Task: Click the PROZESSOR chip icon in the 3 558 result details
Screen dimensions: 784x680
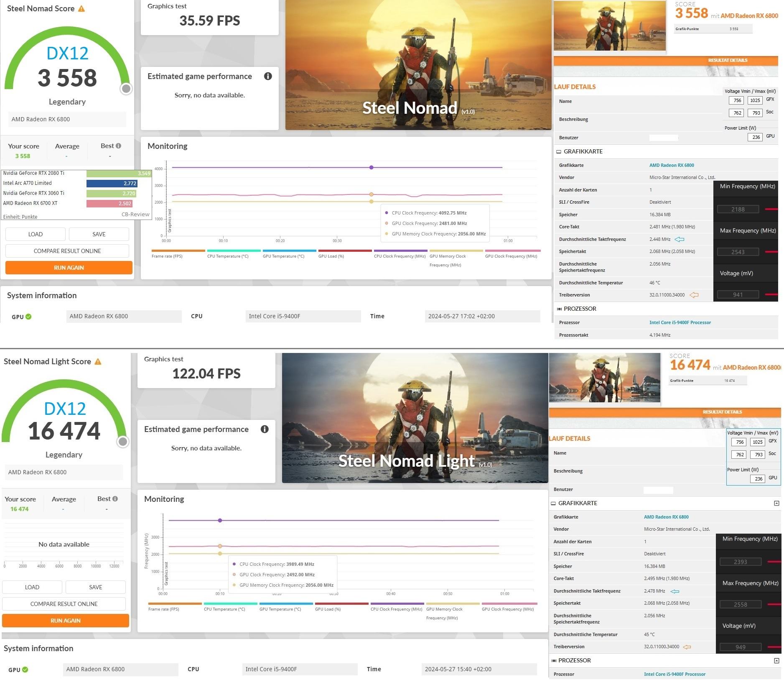Action: pos(559,309)
